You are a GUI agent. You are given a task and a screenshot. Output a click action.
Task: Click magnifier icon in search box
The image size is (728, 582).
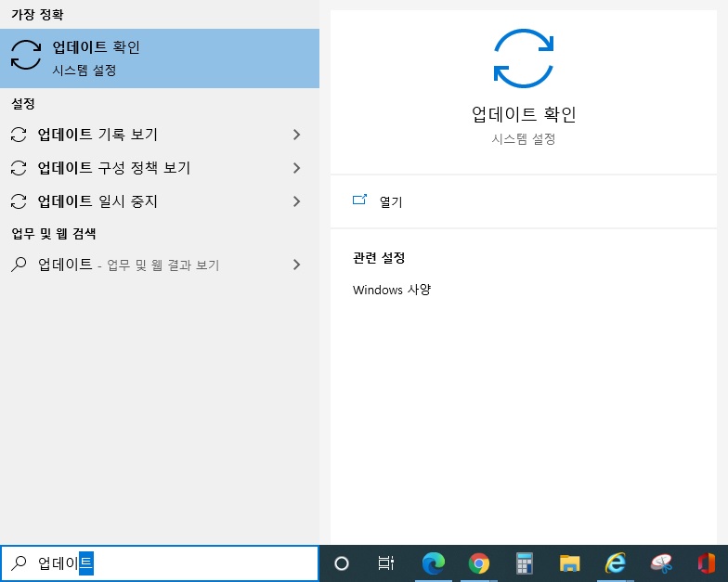[x=19, y=563]
